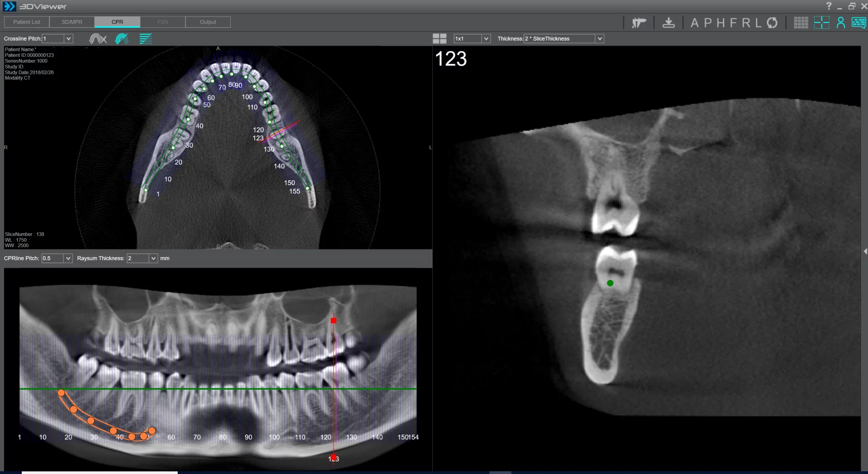The height and width of the screenshot is (474, 868).
Task: Select the caliper measurement tool
Action: (x=639, y=23)
